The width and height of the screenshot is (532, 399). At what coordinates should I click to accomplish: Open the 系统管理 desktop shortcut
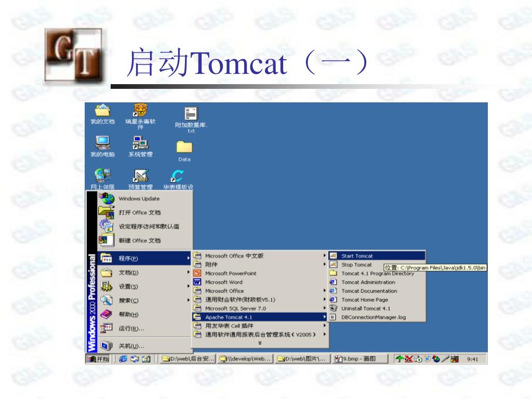(140, 146)
